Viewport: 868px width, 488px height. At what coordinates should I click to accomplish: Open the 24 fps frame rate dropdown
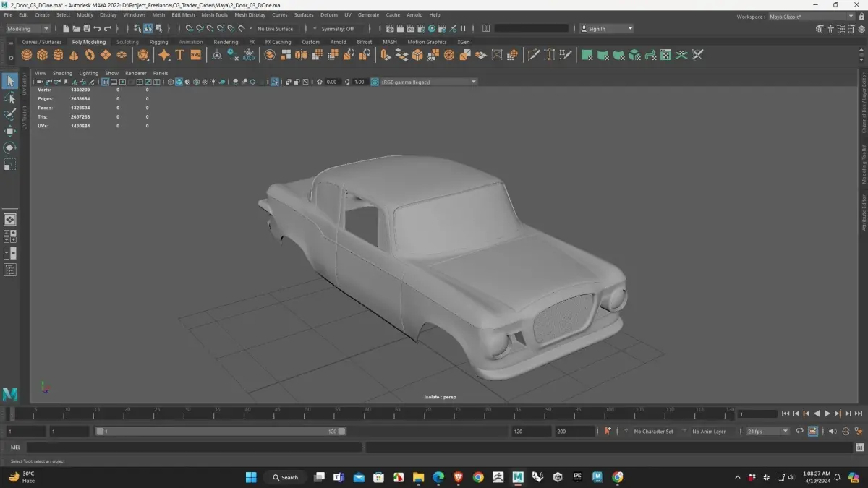[x=767, y=431]
